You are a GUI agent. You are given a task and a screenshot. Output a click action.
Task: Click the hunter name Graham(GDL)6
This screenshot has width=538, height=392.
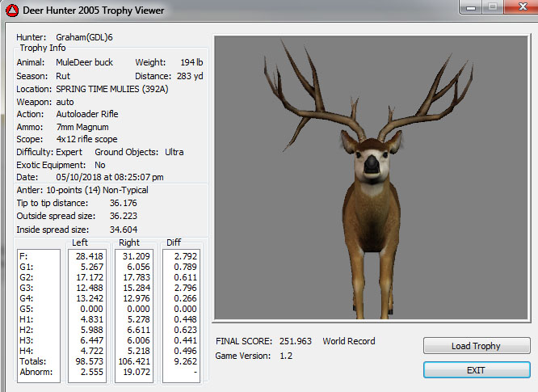[85, 37]
